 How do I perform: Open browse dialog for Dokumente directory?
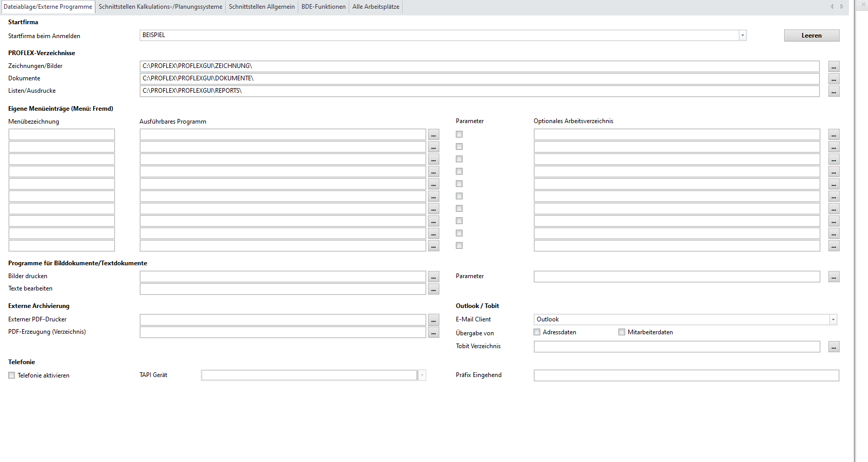834,79
